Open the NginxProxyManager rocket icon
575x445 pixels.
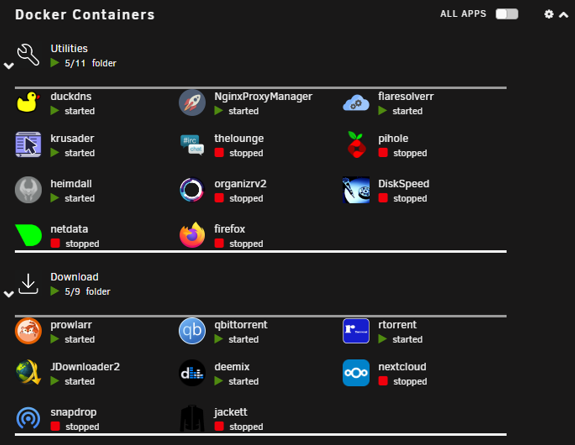coord(192,103)
